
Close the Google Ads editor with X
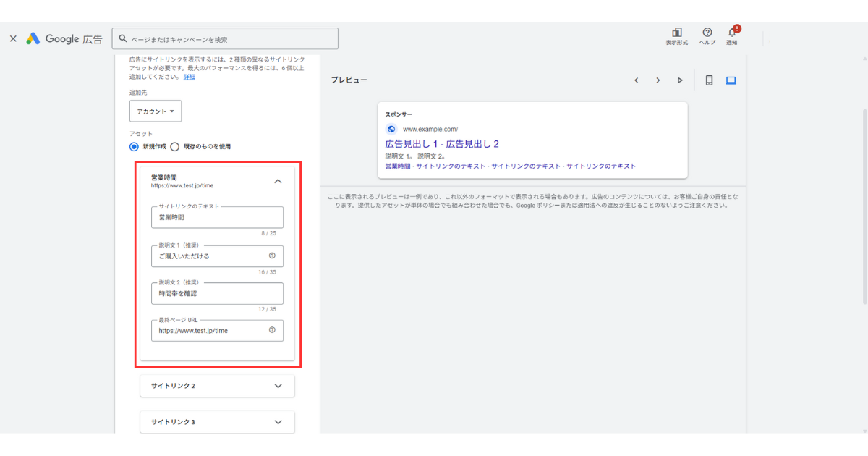(13, 38)
